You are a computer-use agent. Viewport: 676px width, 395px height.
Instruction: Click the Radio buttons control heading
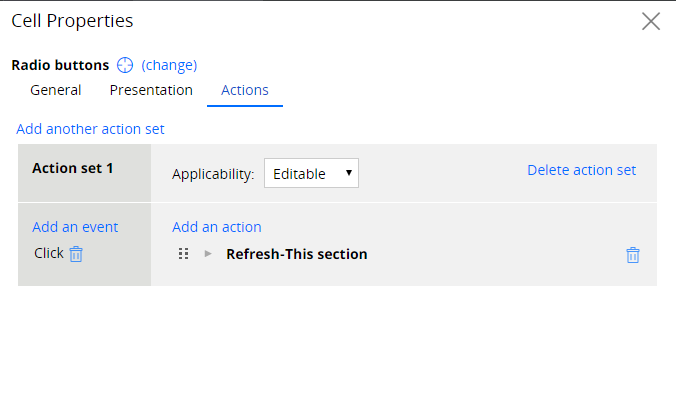(60, 65)
